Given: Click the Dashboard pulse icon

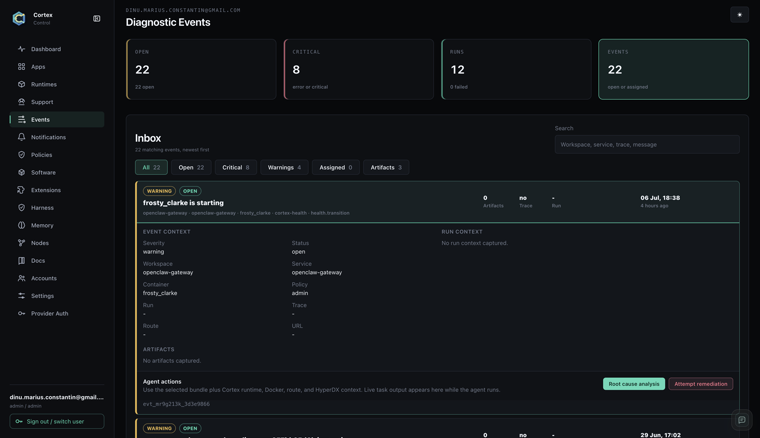Looking at the screenshot, I should click(x=21, y=49).
